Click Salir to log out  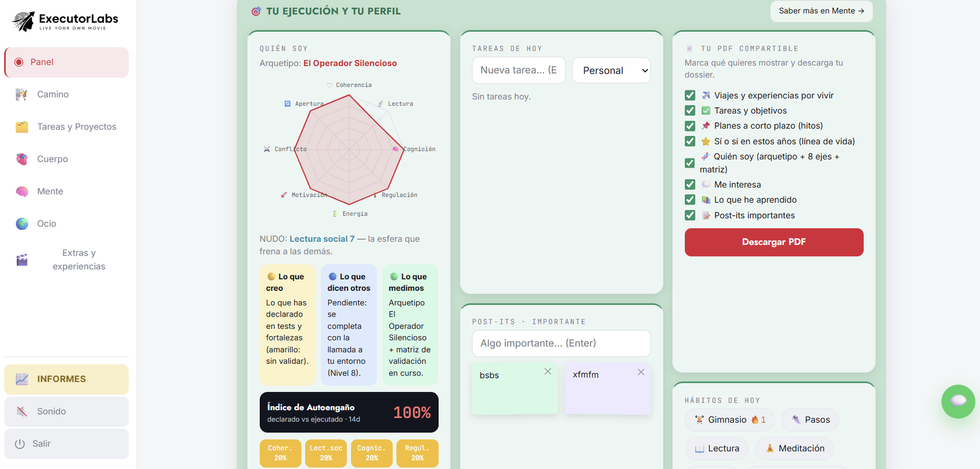point(67,444)
